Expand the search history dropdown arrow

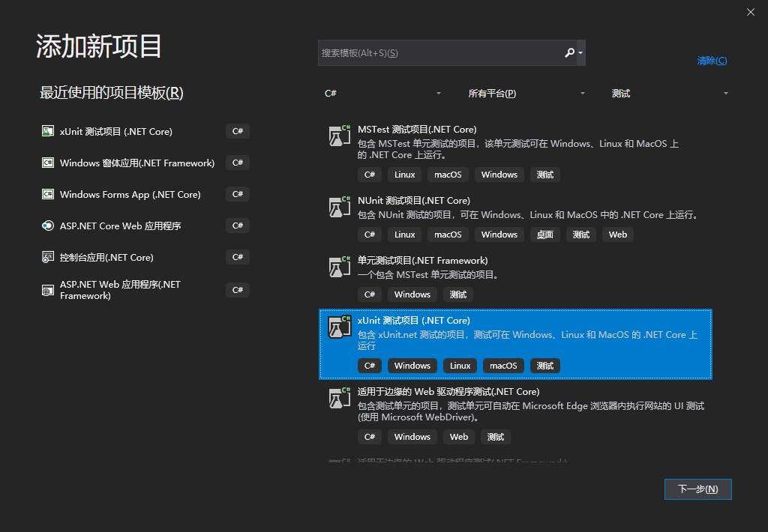click(x=581, y=53)
